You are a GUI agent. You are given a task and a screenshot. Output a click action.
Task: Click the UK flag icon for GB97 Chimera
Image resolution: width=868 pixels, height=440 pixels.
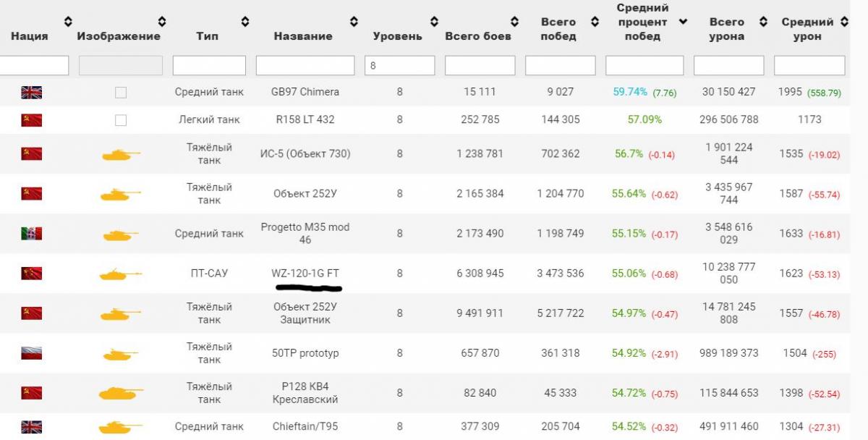(x=31, y=92)
